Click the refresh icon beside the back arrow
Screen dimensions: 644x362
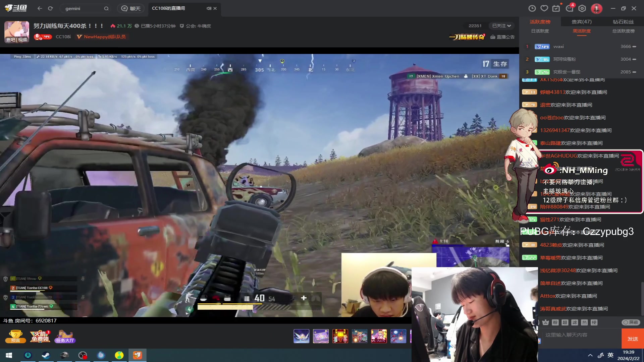[x=50, y=8]
